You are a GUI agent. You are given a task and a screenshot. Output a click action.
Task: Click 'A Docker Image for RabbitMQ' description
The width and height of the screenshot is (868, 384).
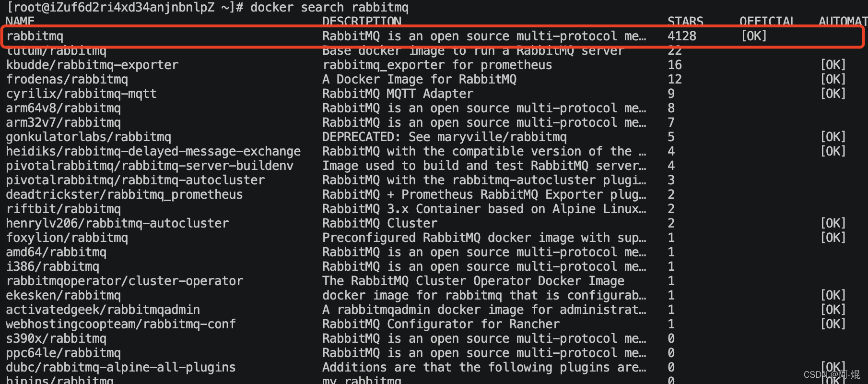click(x=420, y=79)
